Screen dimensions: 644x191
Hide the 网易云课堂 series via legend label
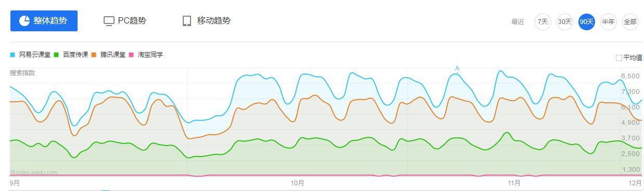[x=34, y=54]
